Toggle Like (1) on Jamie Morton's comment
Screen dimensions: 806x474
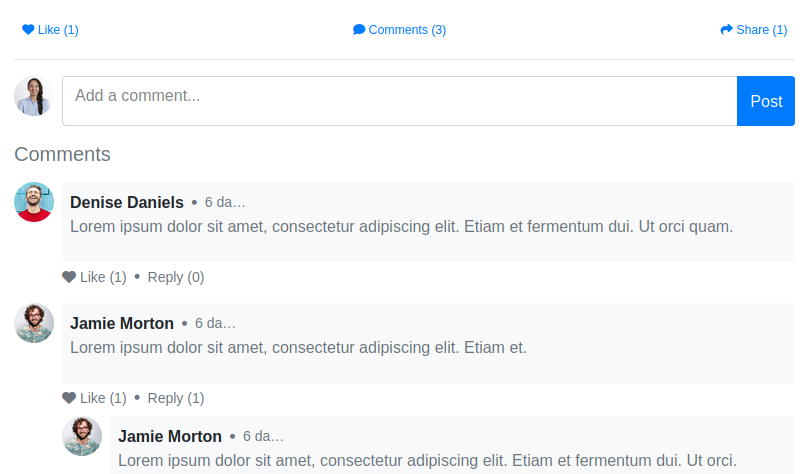tap(95, 398)
